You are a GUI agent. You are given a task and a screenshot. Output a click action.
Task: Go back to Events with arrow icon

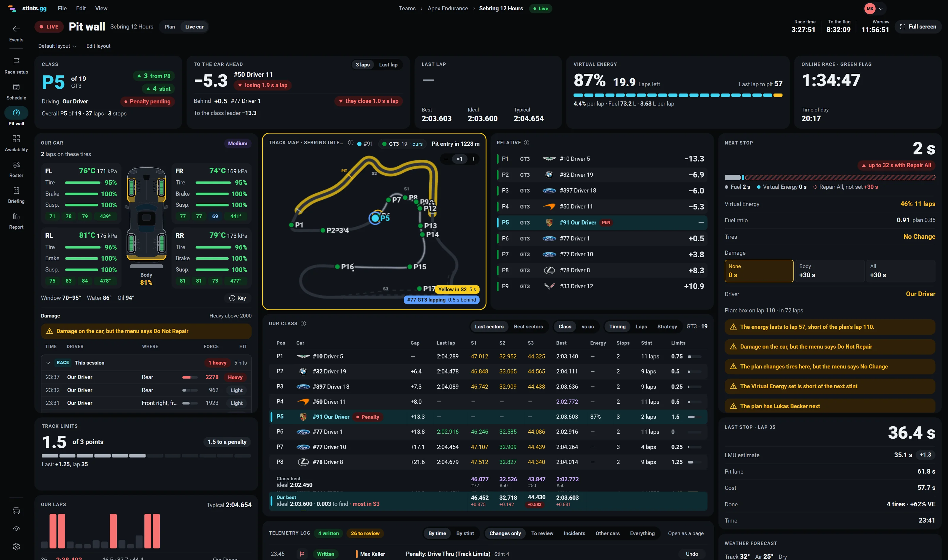click(x=16, y=33)
